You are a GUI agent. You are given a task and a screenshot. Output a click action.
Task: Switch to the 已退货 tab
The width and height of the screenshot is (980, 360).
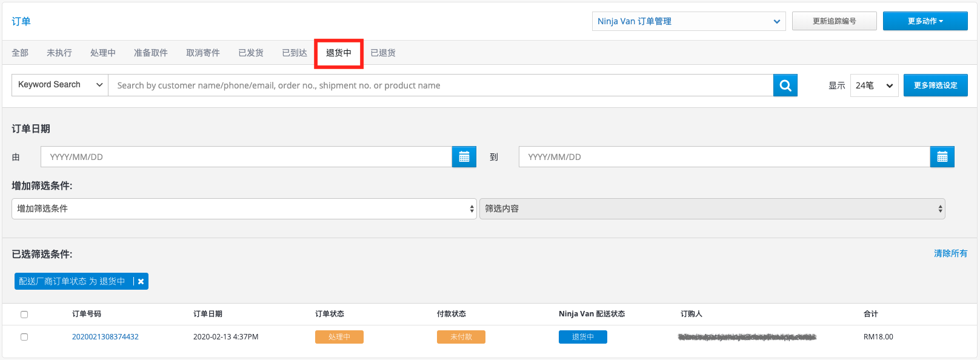(383, 53)
